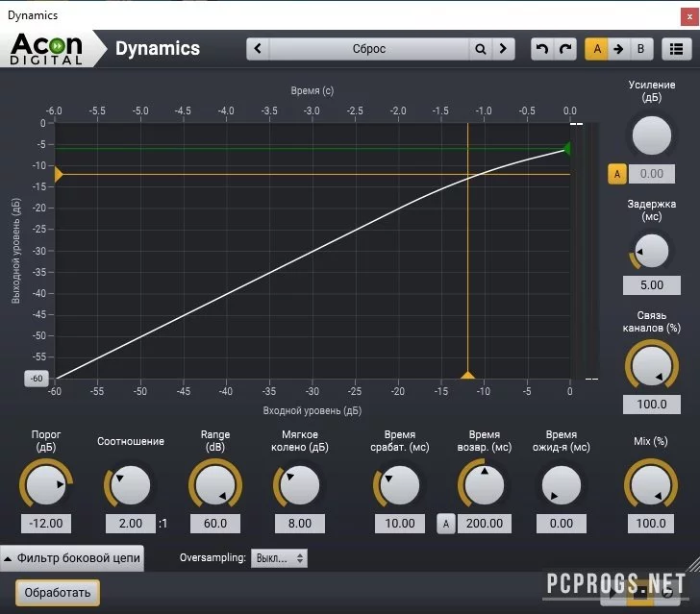Click the Соотношение ratio knob
This screenshot has width=700, height=614.
[x=131, y=485]
